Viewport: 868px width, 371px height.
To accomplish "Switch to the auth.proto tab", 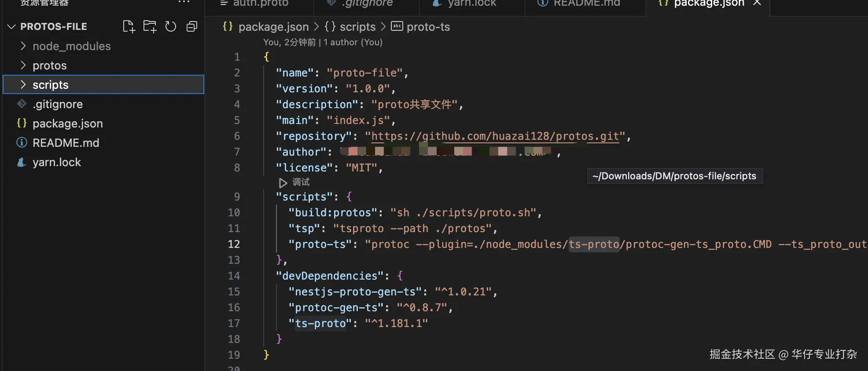I will coord(260,4).
